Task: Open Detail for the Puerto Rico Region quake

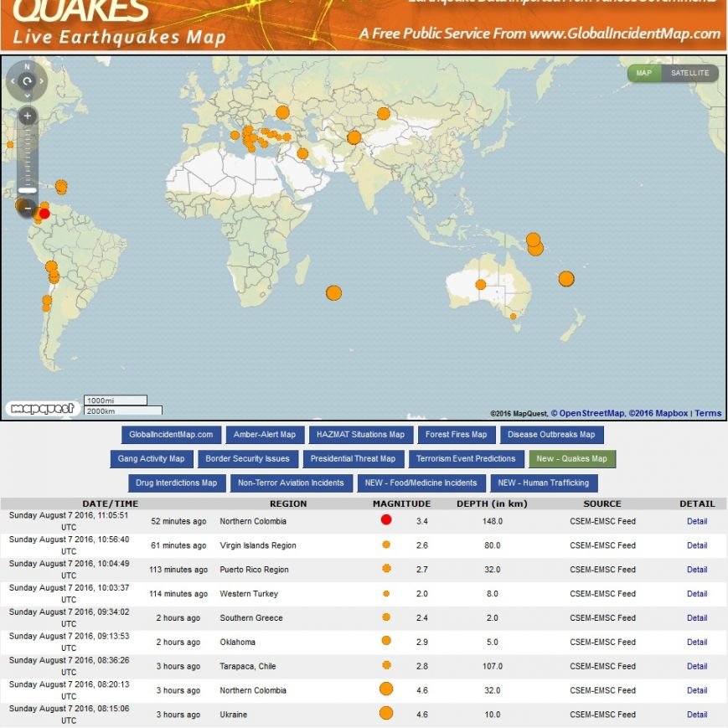Action: point(697,570)
